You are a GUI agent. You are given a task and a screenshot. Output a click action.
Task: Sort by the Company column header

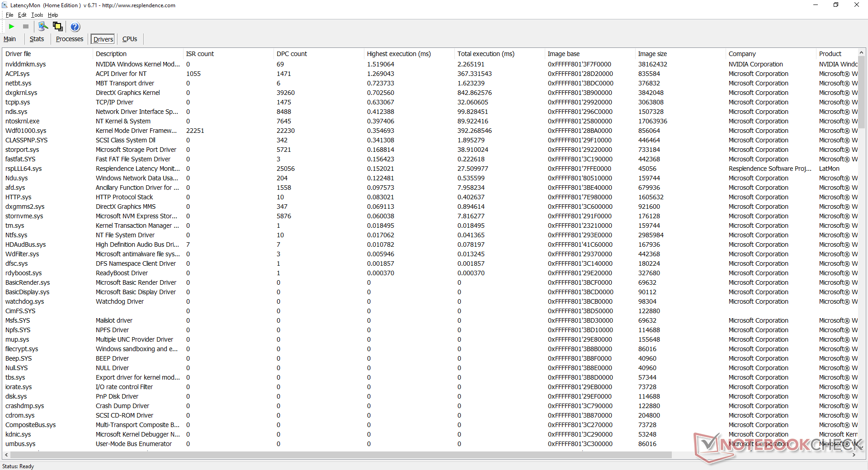771,54
